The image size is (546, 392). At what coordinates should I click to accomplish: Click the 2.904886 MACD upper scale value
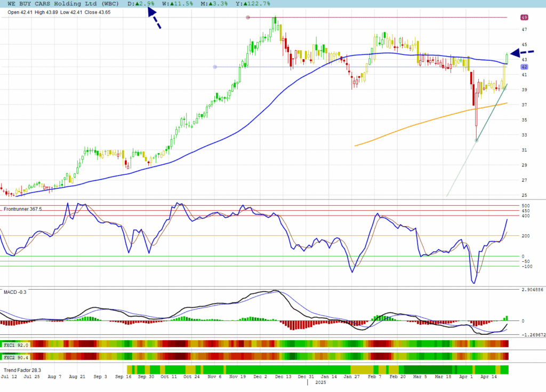click(533, 290)
